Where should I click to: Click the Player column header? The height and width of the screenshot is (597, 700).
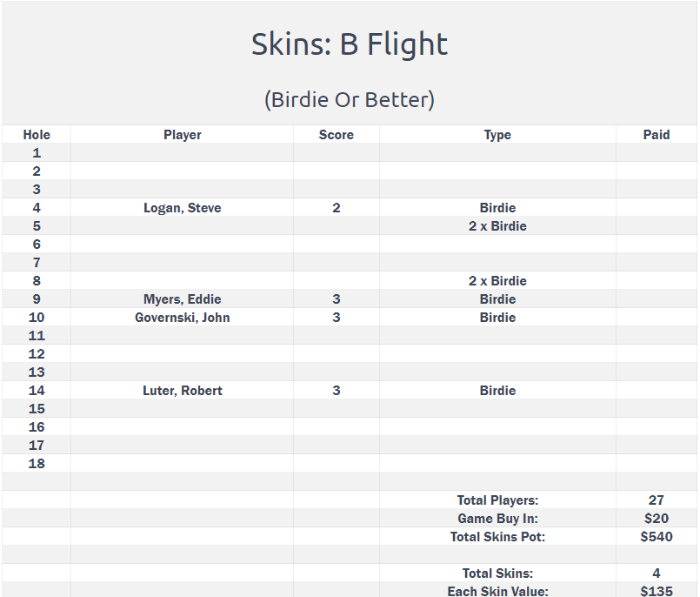(182, 135)
